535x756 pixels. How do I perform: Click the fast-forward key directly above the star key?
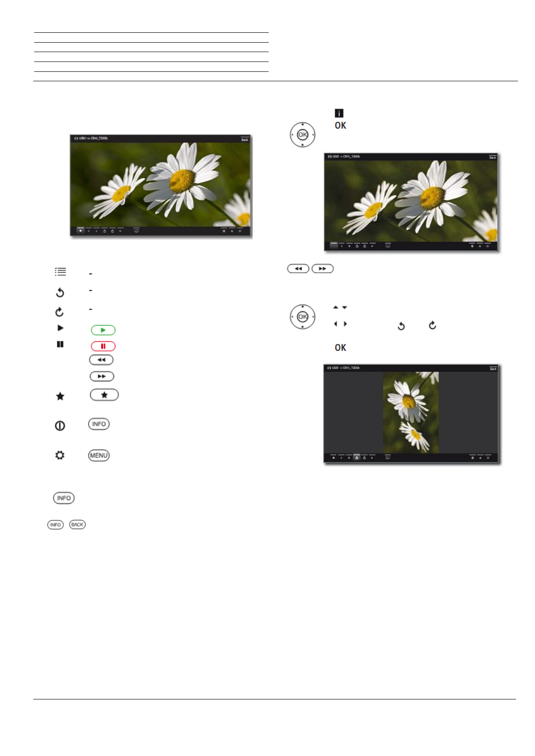pyautogui.click(x=102, y=376)
